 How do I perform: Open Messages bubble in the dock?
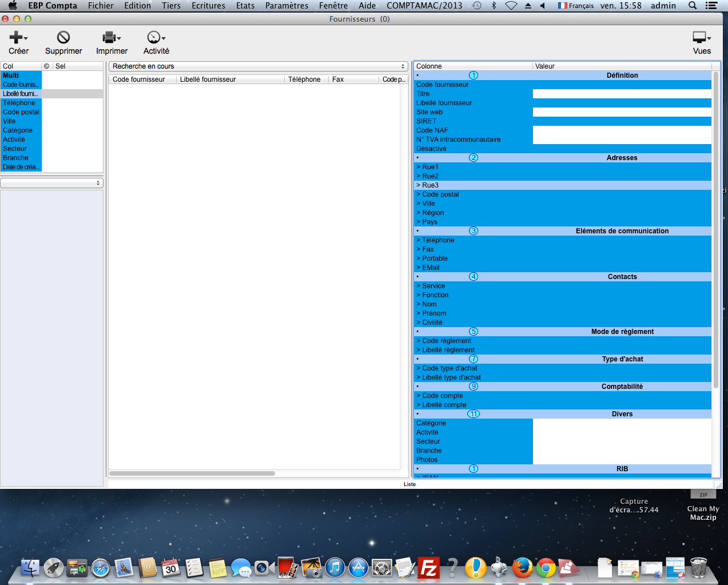coord(241,569)
